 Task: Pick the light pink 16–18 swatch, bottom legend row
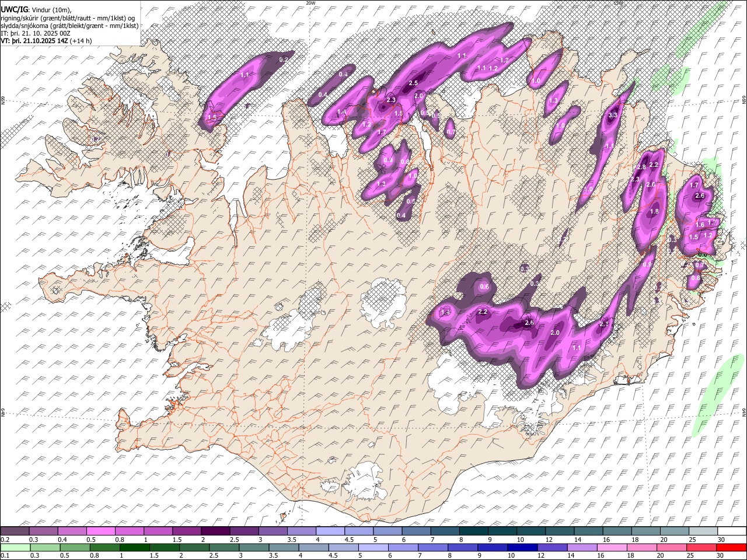tap(612, 547)
